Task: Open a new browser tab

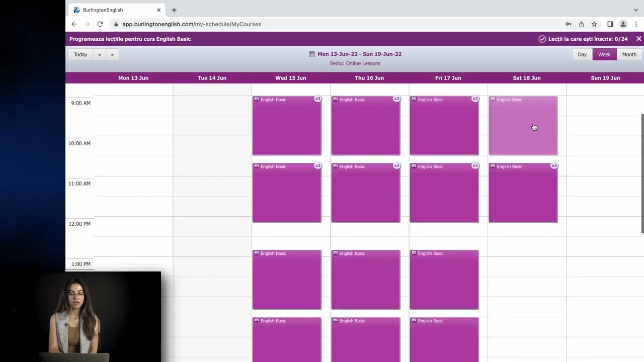Action: 174,10
